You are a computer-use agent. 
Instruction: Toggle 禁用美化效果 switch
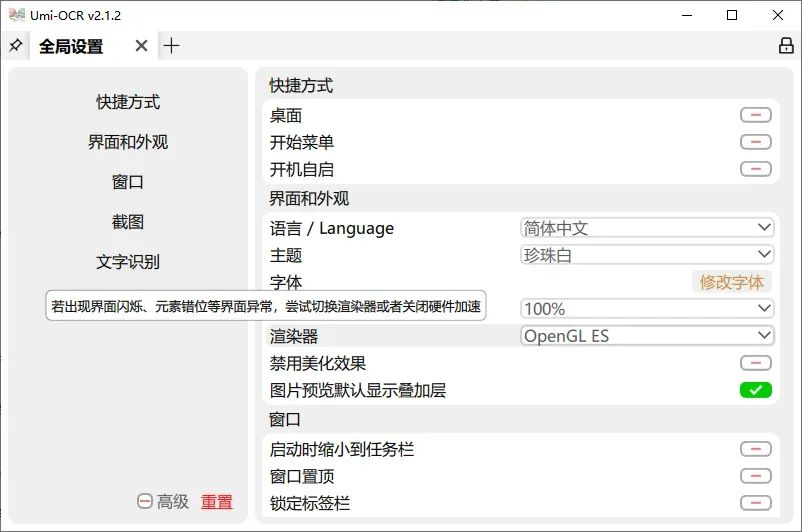[x=755, y=363]
